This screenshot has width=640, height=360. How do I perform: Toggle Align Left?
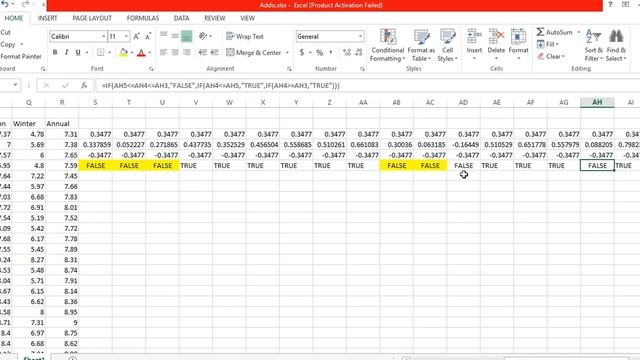[x=164, y=52]
